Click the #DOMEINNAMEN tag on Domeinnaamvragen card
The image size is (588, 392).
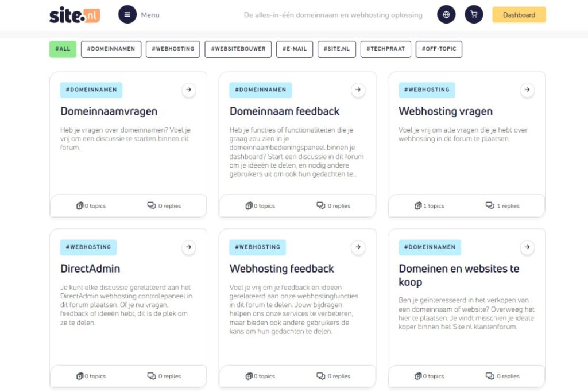point(92,90)
